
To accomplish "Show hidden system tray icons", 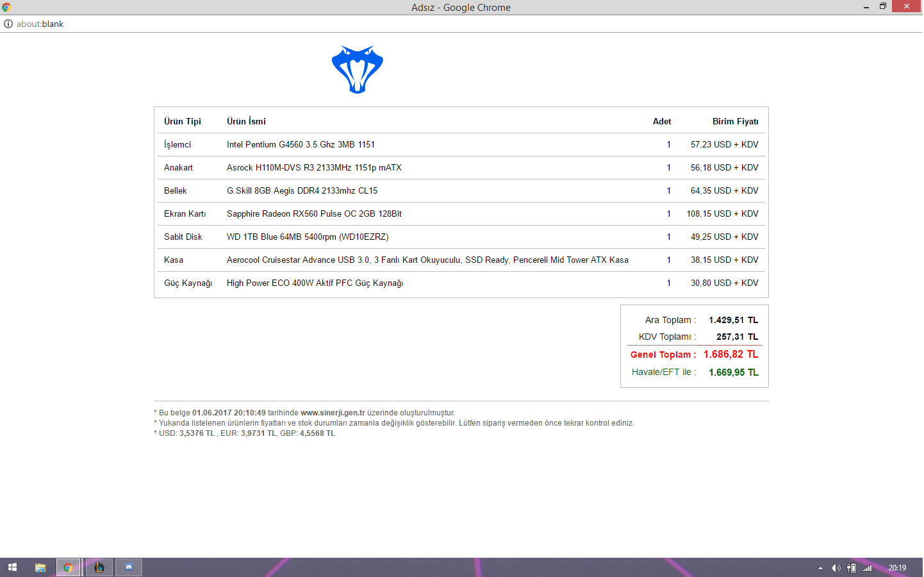I will tap(820, 568).
